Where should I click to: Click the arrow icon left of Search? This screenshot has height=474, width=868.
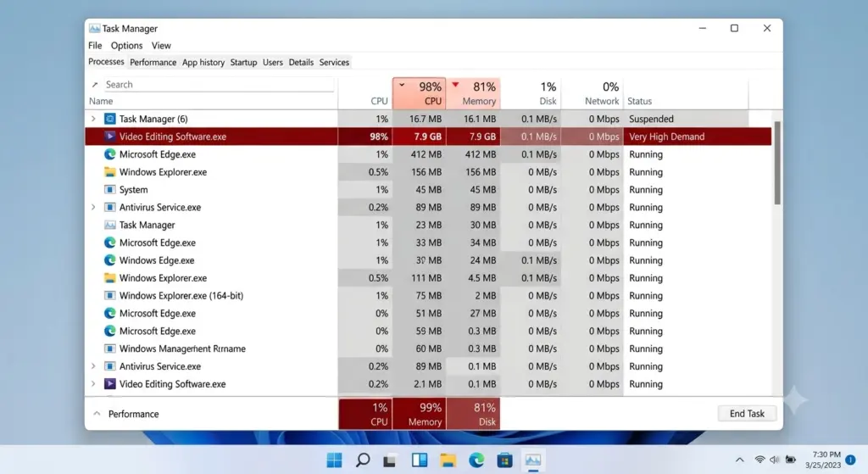pyautogui.click(x=95, y=85)
